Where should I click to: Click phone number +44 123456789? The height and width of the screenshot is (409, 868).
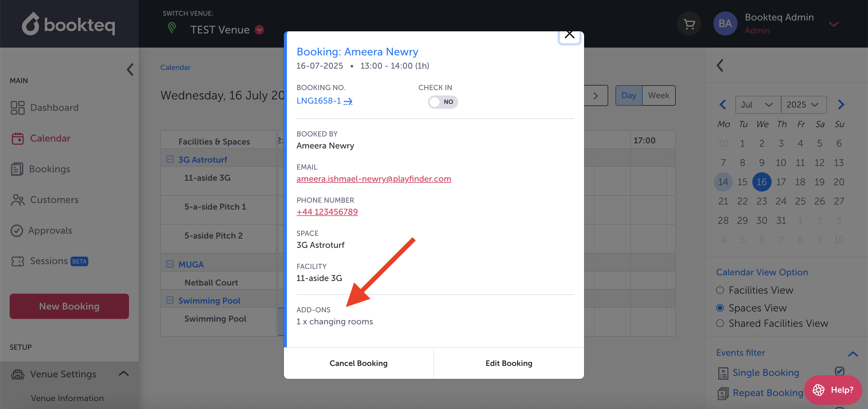coord(327,212)
